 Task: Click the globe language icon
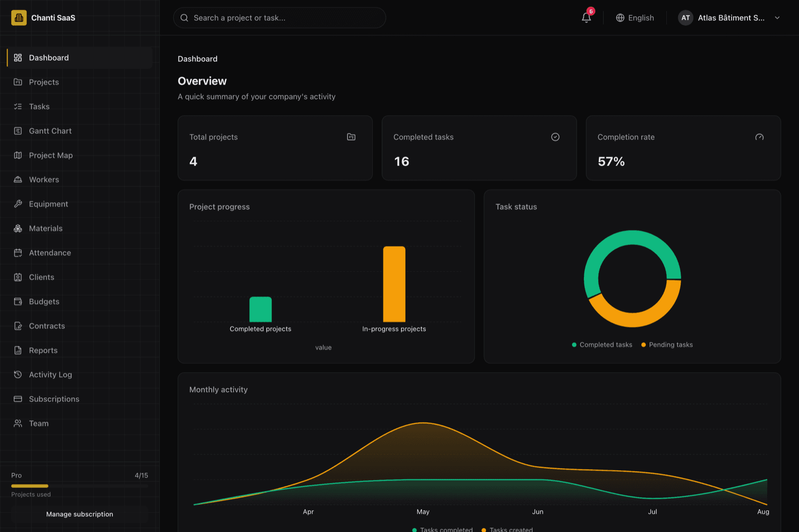(620, 18)
